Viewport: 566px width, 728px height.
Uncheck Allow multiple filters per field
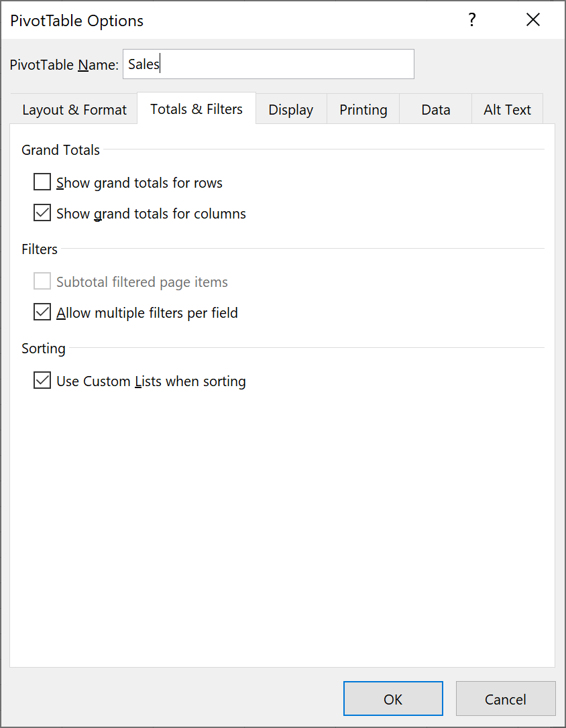pos(42,312)
